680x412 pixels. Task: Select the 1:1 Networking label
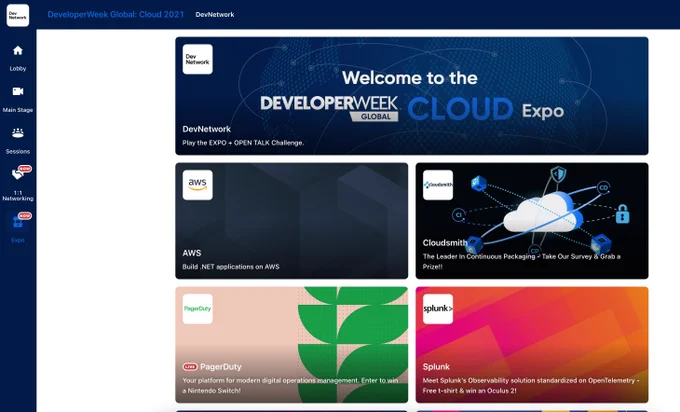tap(18, 196)
